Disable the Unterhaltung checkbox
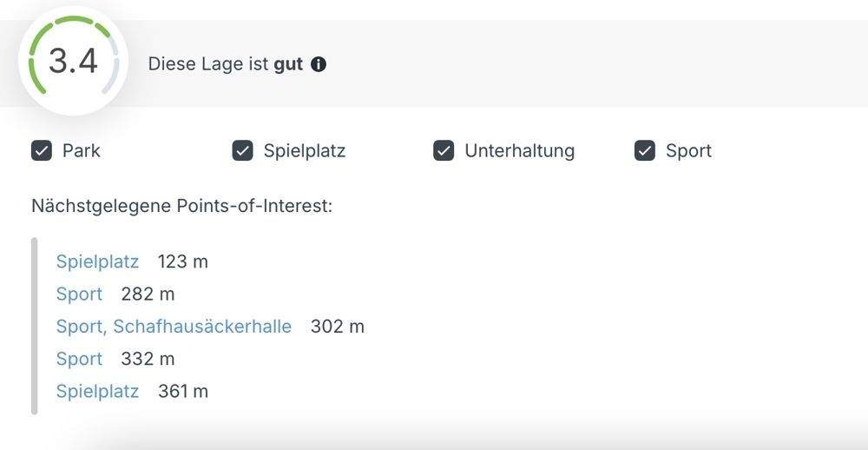This screenshot has width=868, height=450. 444,151
